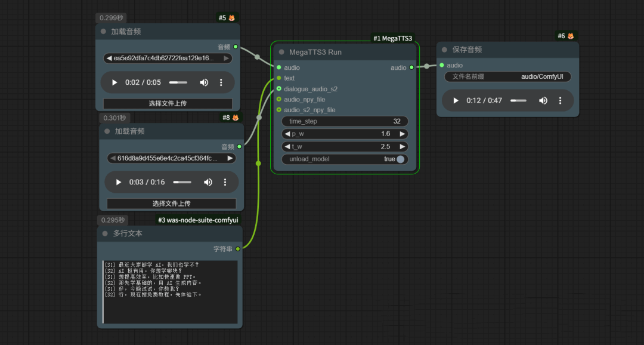Click the 字符串 output port
644x345 pixels.
pos(238,249)
